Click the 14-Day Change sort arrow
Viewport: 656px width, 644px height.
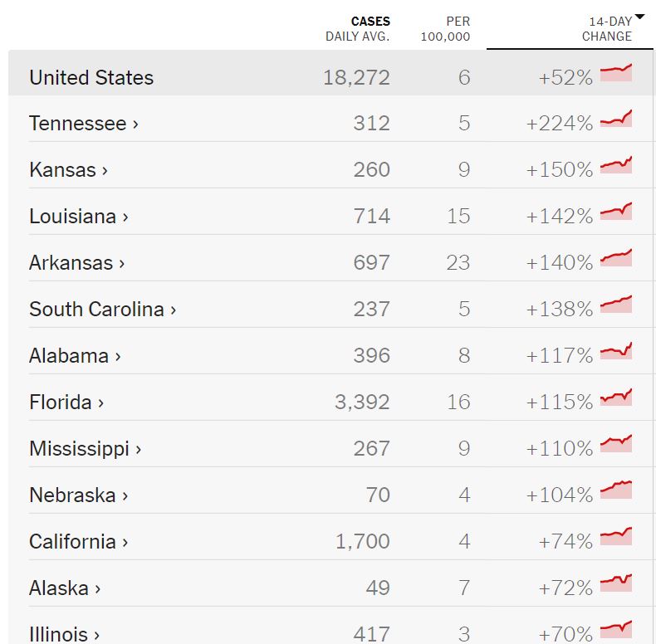(639, 17)
